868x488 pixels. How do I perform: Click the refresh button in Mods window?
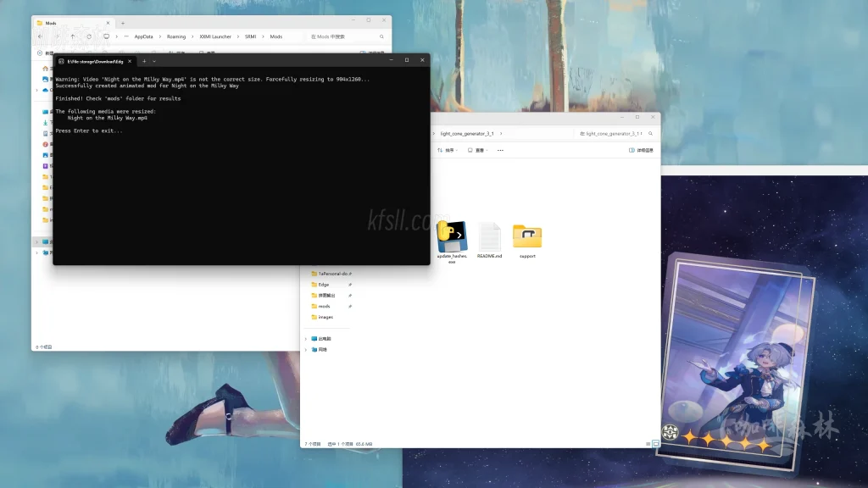(x=89, y=36)
